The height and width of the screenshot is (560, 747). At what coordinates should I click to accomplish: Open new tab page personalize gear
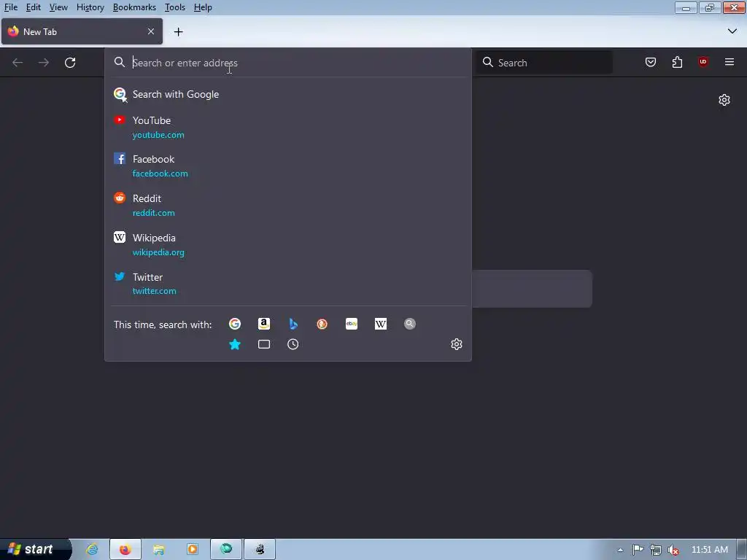coord(724,99)
